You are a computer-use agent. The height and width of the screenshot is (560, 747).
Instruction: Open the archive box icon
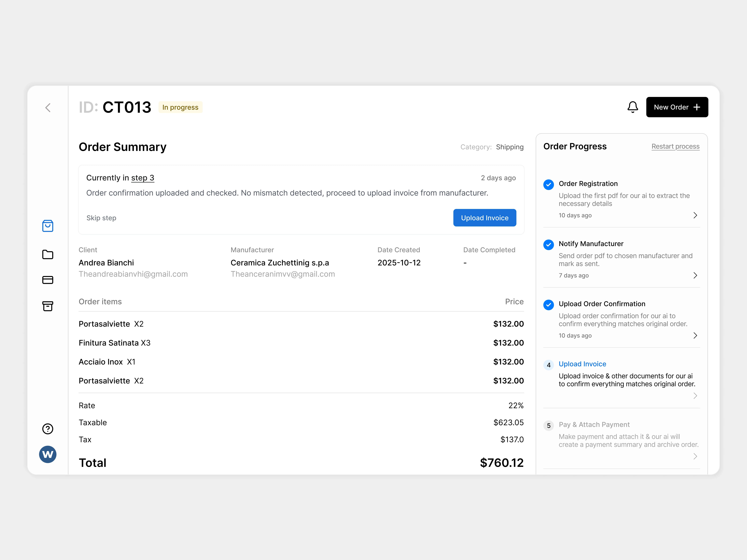click(48, 306)
